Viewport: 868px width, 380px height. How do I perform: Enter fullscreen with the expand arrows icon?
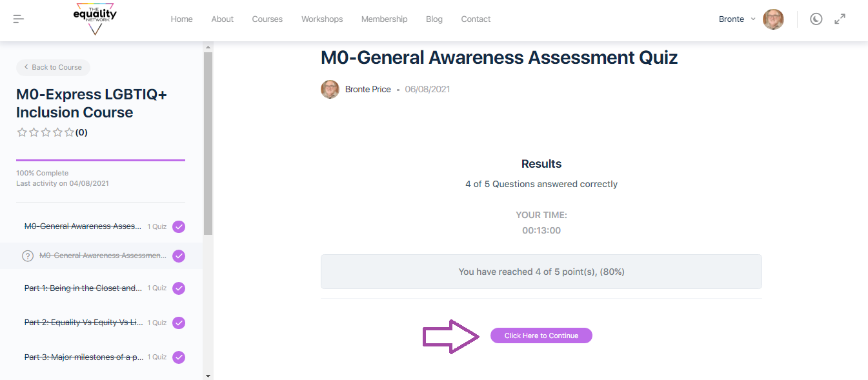[840, 19]
